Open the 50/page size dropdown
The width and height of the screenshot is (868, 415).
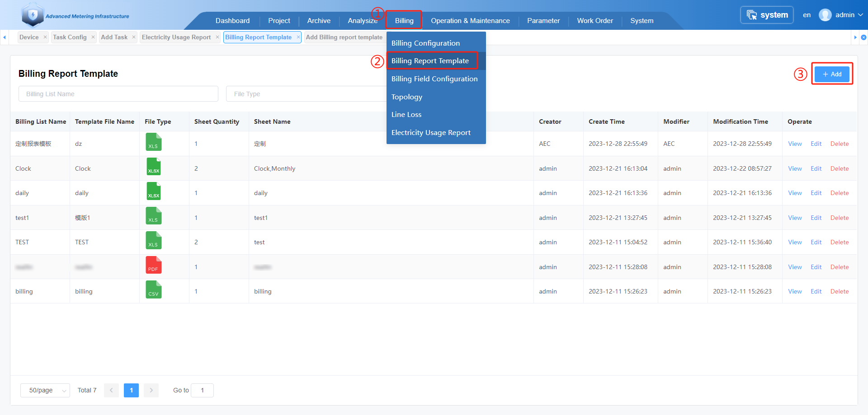click(x=45, y=390)
